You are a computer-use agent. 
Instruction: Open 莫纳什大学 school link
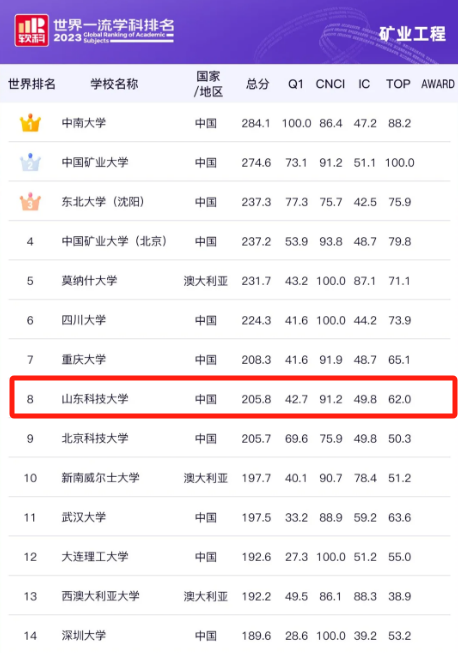coord(89,281)
